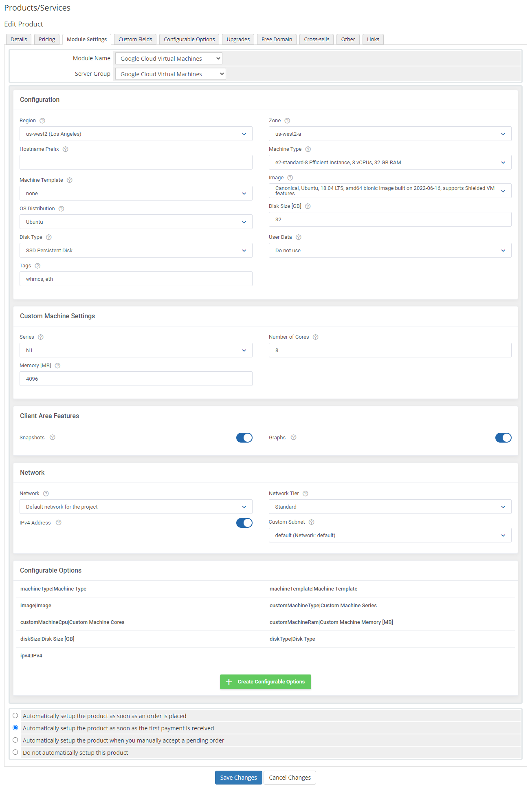Open the Machine Type dropdown e2-standard-8
This screenshot has height=789, width=532.
[x=390, y=162]
